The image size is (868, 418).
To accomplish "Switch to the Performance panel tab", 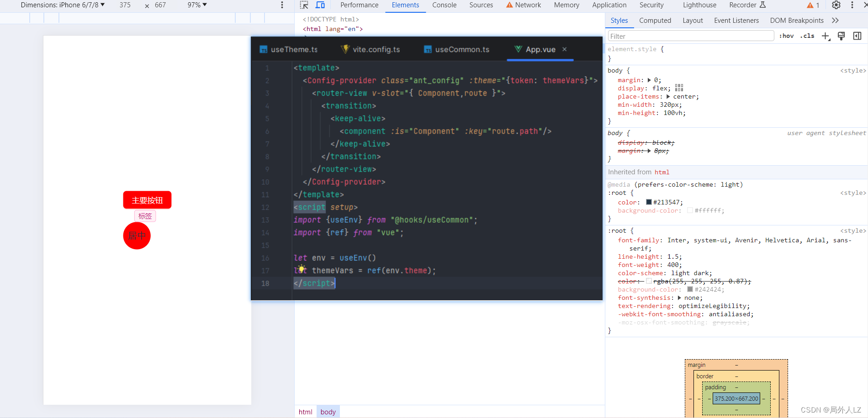I will (x=359, y=5).
